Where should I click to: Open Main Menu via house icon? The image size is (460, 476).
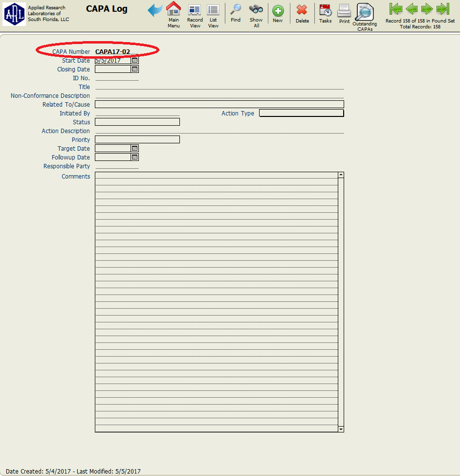[x=174, y=8]
